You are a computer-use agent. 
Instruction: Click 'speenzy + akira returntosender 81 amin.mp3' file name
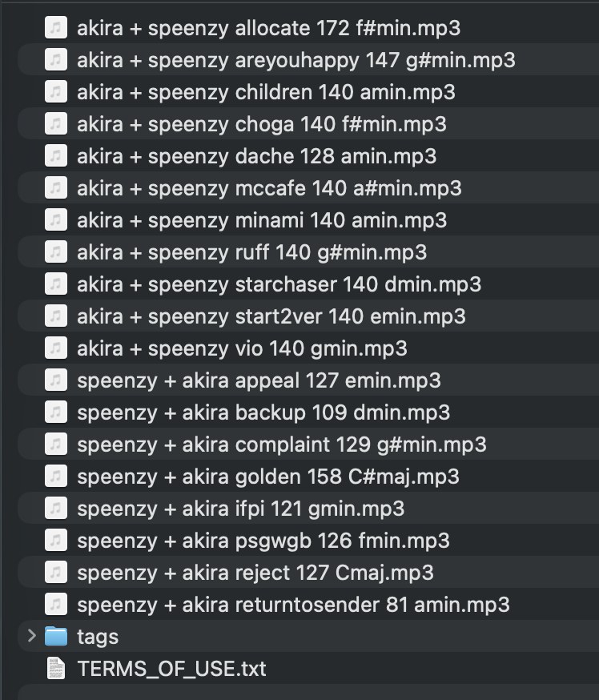point(293,605)
